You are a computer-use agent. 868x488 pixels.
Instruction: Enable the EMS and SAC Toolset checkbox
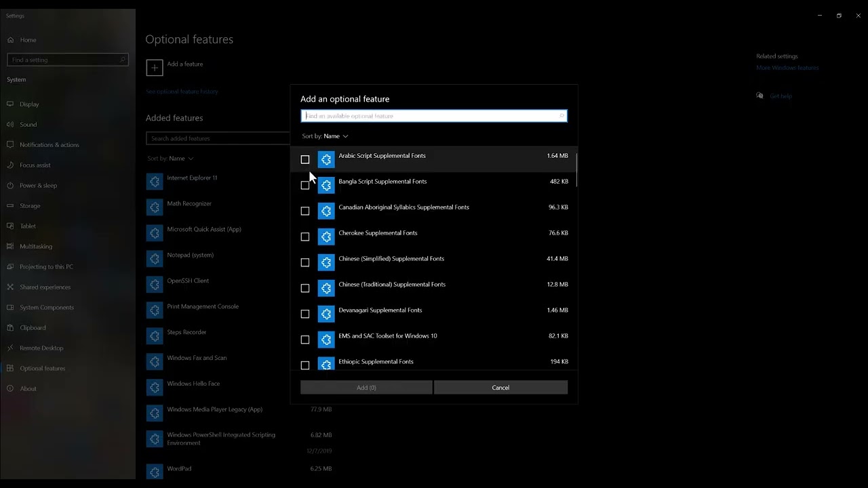tap(305, 340)
